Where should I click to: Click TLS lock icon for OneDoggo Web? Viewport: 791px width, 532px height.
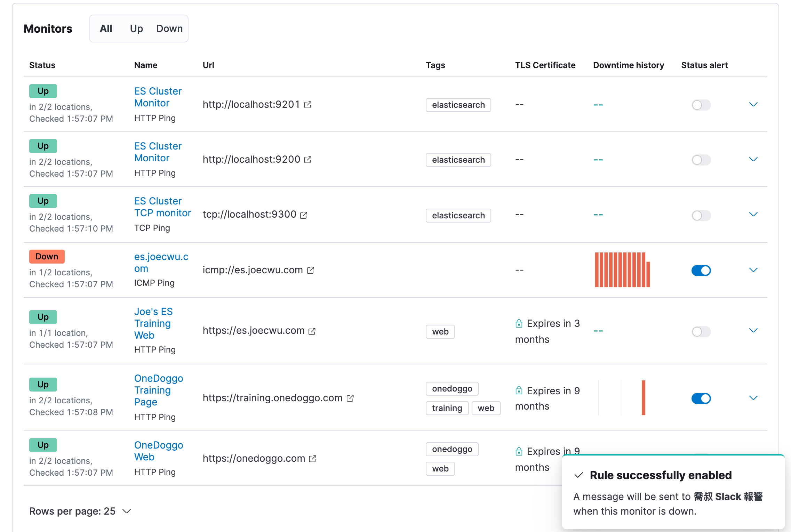[x=519, y=451]
